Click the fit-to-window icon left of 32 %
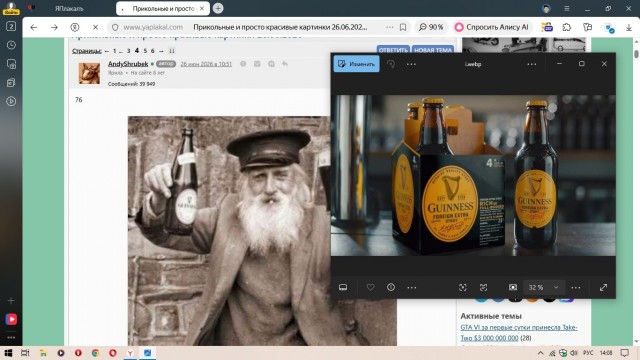Screen dimensions: 640x360 point(513,287)
